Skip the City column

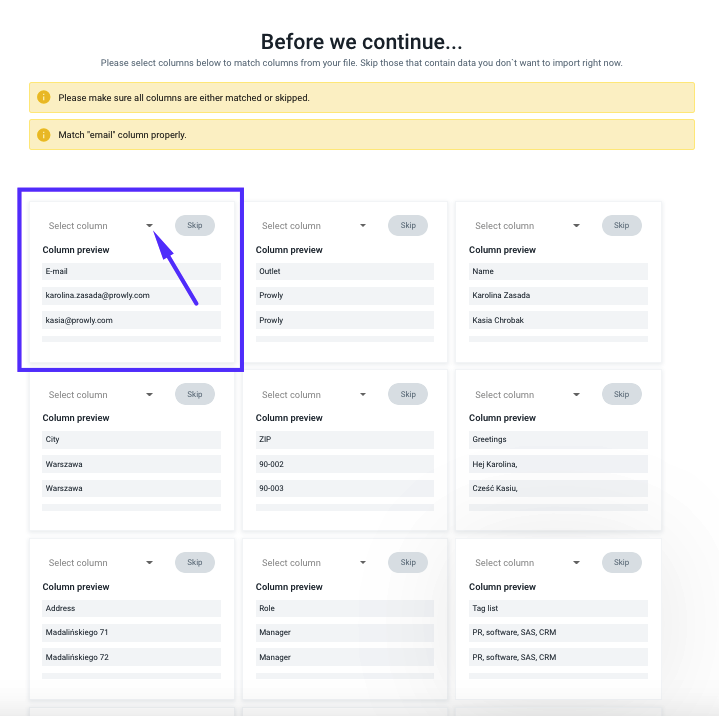pyautogui.click(x=195, y=394)
